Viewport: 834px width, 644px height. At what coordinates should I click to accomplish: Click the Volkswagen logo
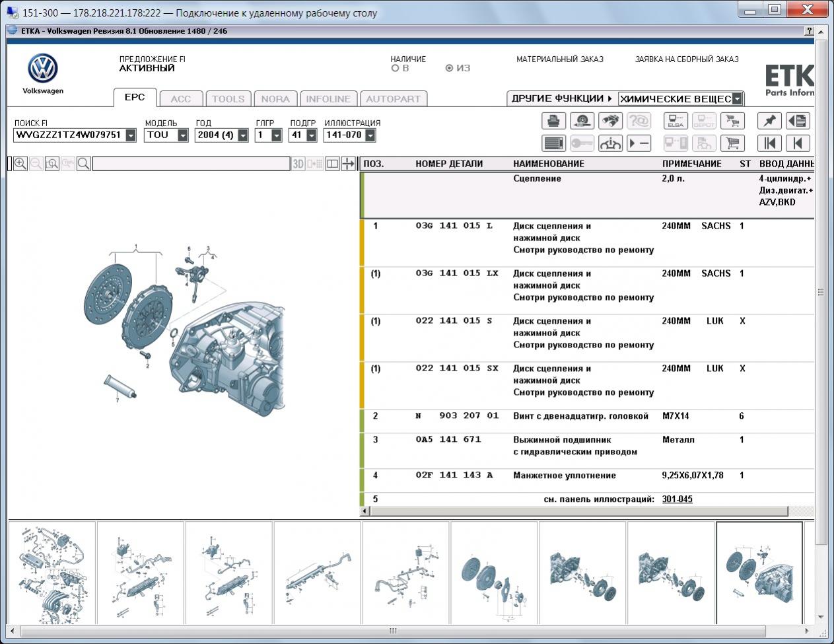coord(43,69)
